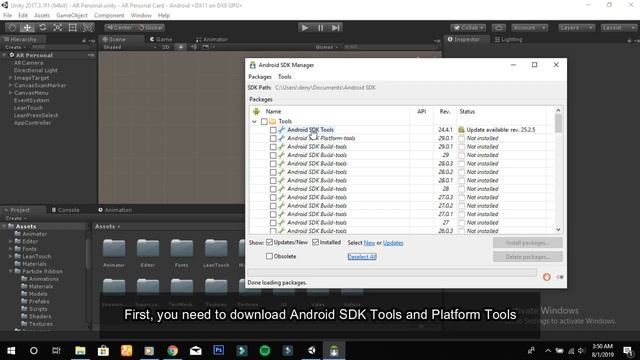Select the Hand tool in Unity toolbar

pyautogui.click(x=12, y=27)
